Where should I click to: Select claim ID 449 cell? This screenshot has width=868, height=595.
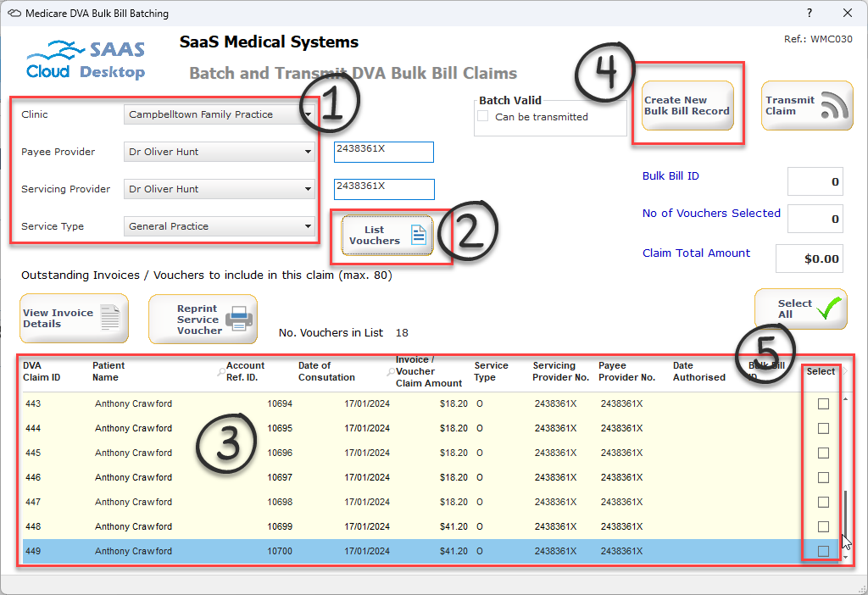pos(33,551)
